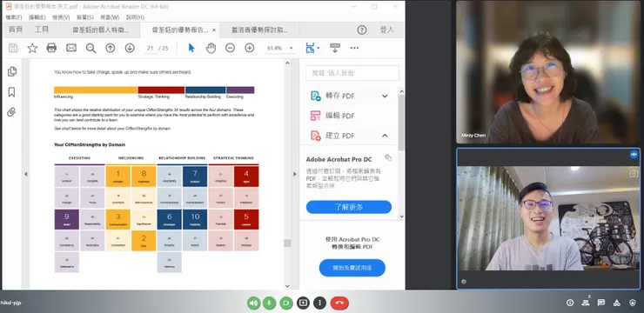The width and height of the screenshot is (644, 313).
Task: Click the copy icon beside Adobe Acrobat Pro DC
Action: click(x=388, y=157)
